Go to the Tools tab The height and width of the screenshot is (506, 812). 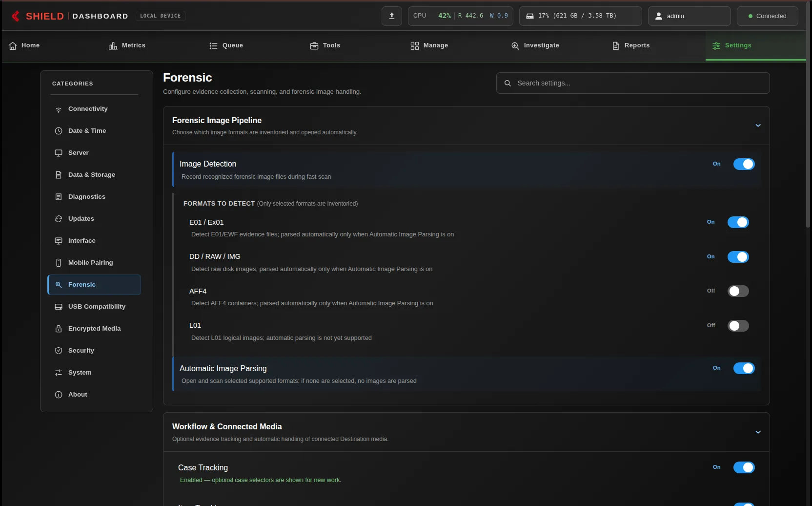tap(354, 46)
